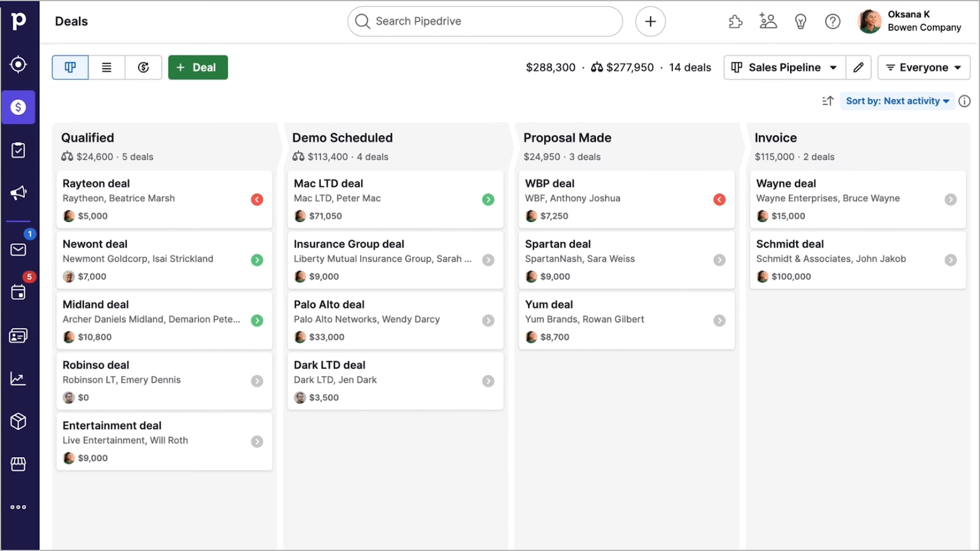Image resolution: width=980 pixels, height=551 pixels.
Task: Click Proposal Made stage header
Action: pyautogui.click(x=567, y=138)
